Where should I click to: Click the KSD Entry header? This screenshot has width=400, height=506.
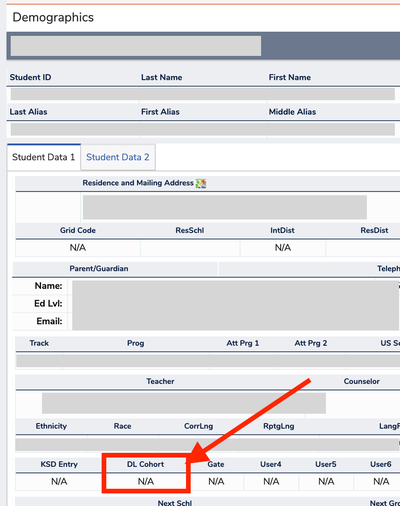pyautogui.click(x=59, y=464)
